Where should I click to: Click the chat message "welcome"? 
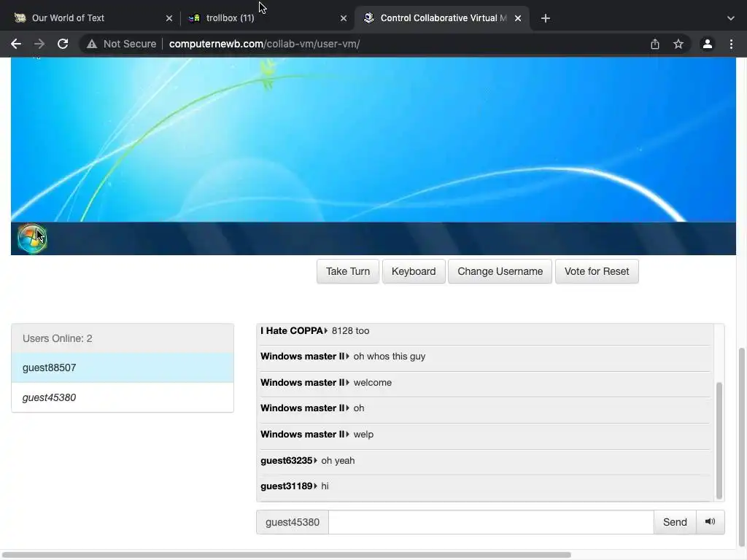373,382
